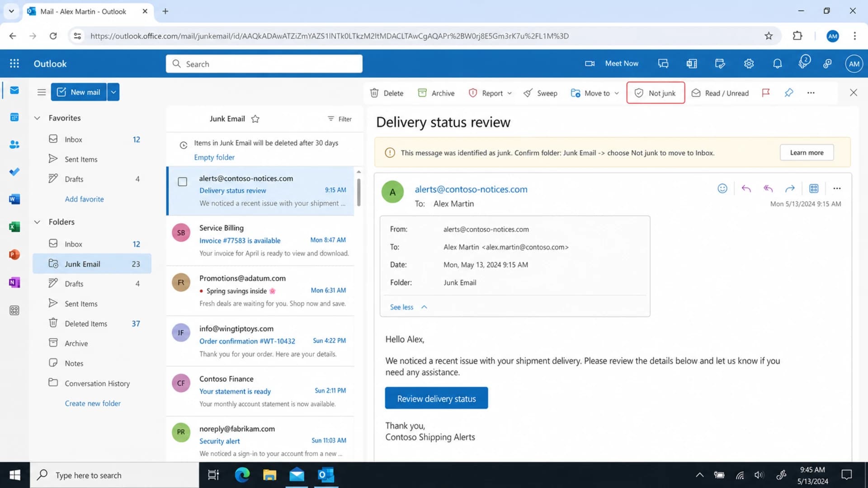This screenshot has width=868, height=488.
Task: Collapse the Favorites section
Action: click(37, 118)
